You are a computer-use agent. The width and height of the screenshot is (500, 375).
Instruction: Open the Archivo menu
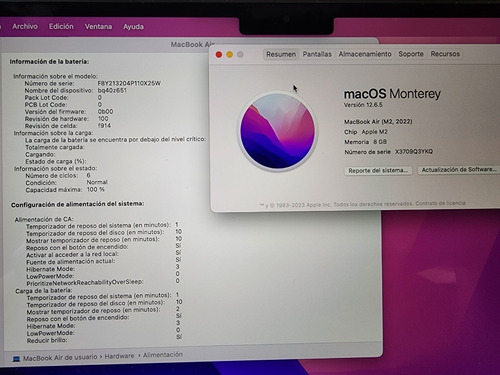(25, 26)
